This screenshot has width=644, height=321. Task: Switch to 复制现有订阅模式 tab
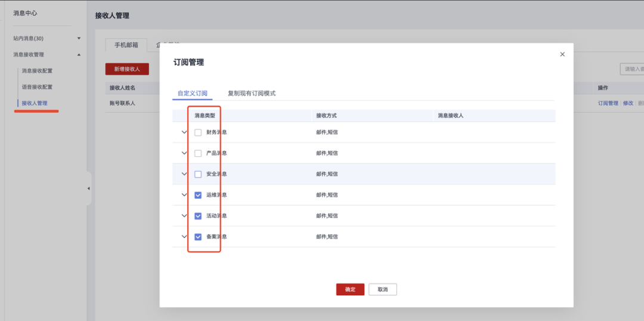pyautogui.click(x=252, y=93)
